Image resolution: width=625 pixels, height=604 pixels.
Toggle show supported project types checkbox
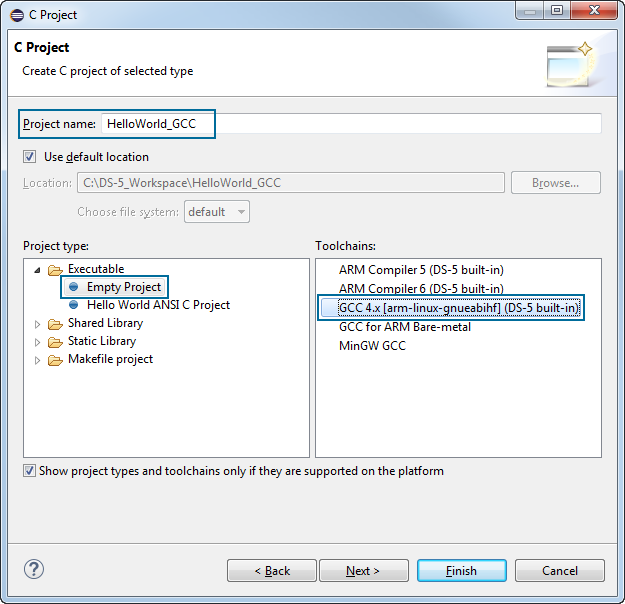[30, 471]
